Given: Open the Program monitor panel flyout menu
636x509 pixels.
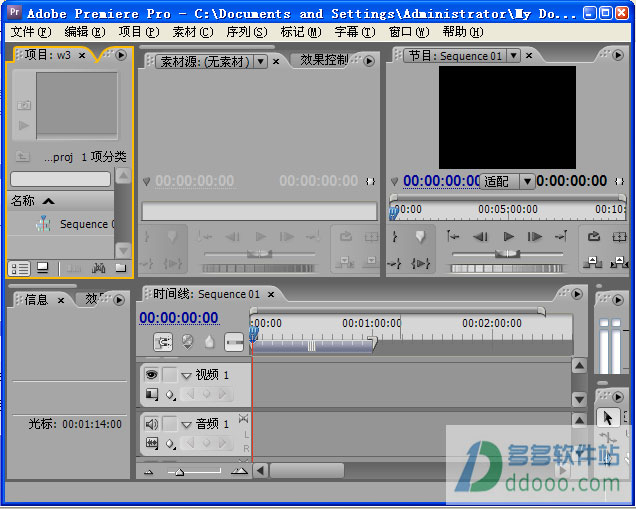Looking at the screenshot, I should point(618,55).
